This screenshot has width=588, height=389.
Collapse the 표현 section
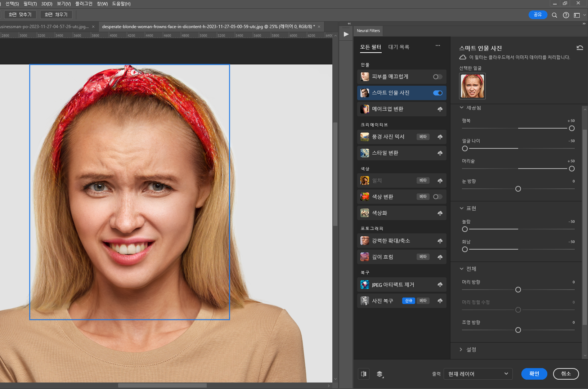pyautogui.click(x=462, y=208)
